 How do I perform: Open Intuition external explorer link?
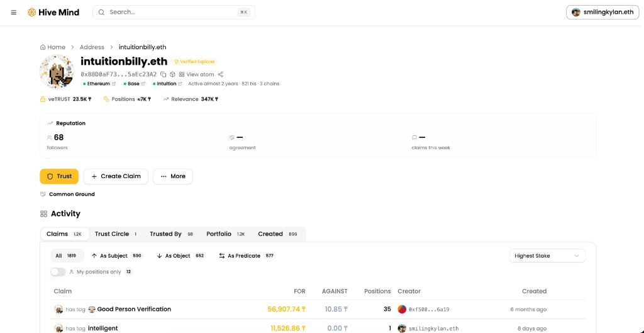point(180,84)
